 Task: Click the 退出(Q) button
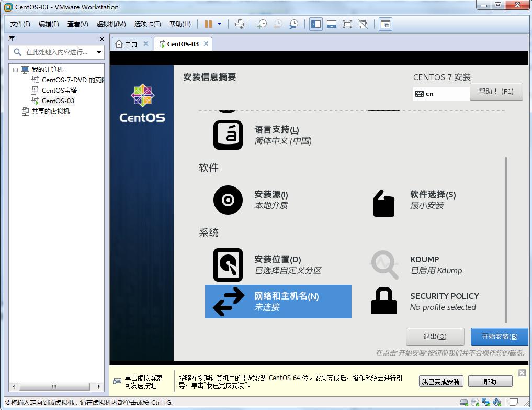pos(435,337)
